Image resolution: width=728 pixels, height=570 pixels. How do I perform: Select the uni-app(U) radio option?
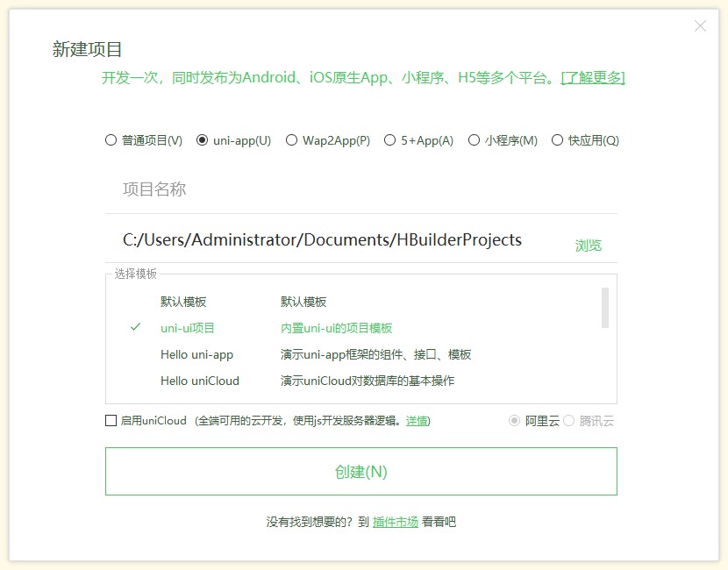tap(233, 140)
